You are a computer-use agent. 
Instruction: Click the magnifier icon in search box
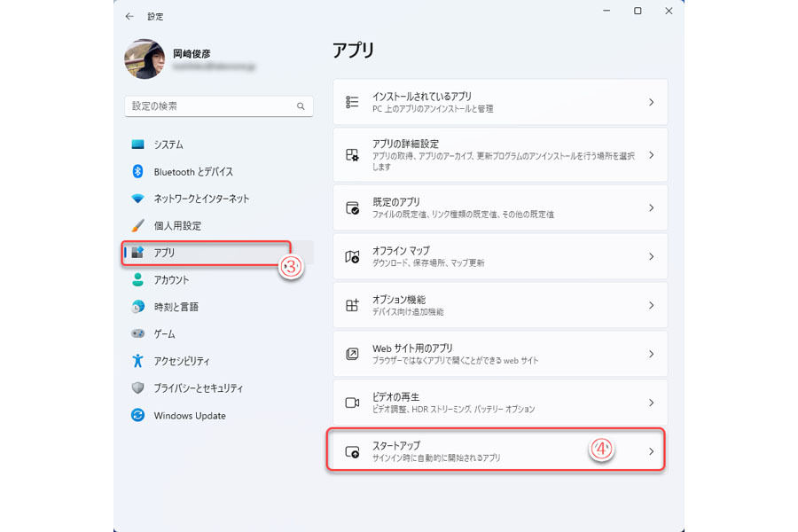301,106
